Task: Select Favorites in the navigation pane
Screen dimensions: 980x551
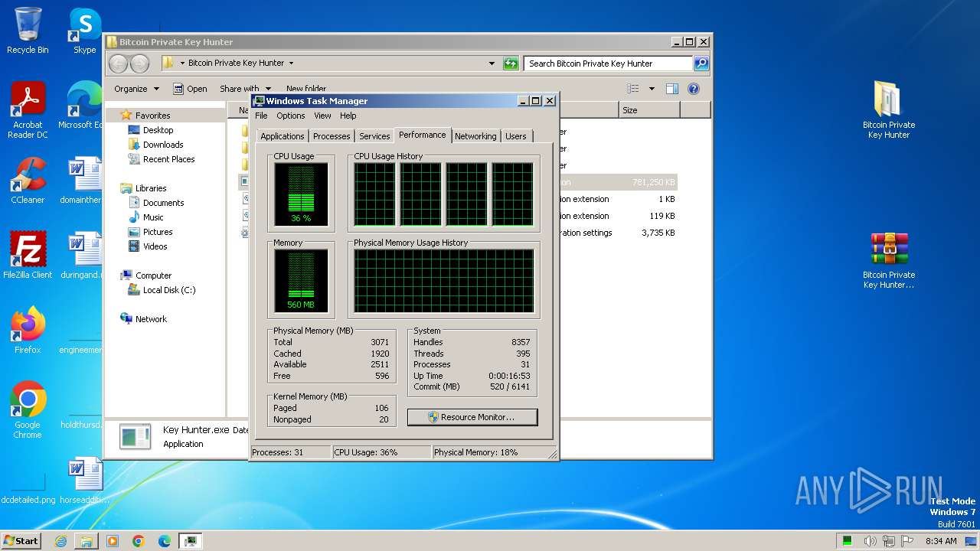Action: point(152,116)
